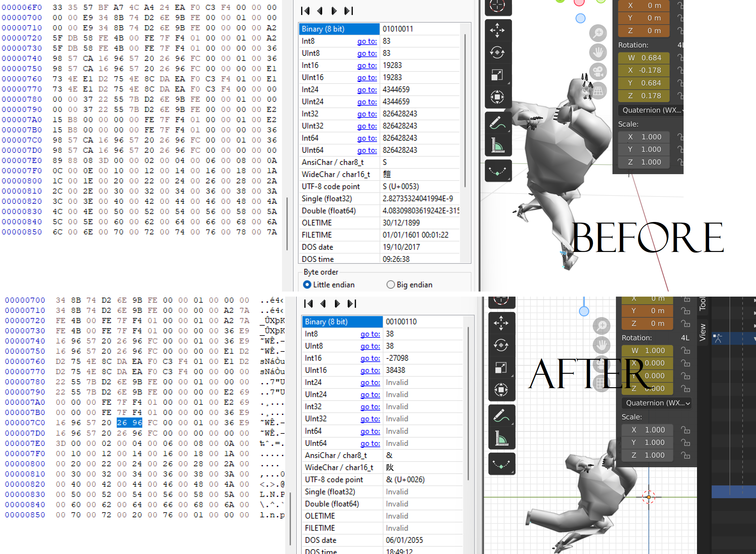
Task: Go to next byte in inspector showing Int8 83
Action: [x=334, y=11]
